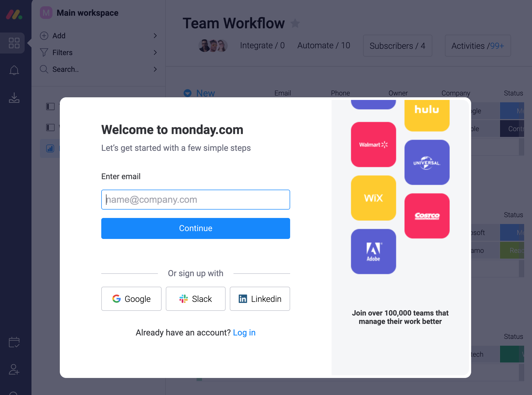Viewport: 532px width, 395px height.
Task: Open the inbox download tray icon
Action: 14,98
